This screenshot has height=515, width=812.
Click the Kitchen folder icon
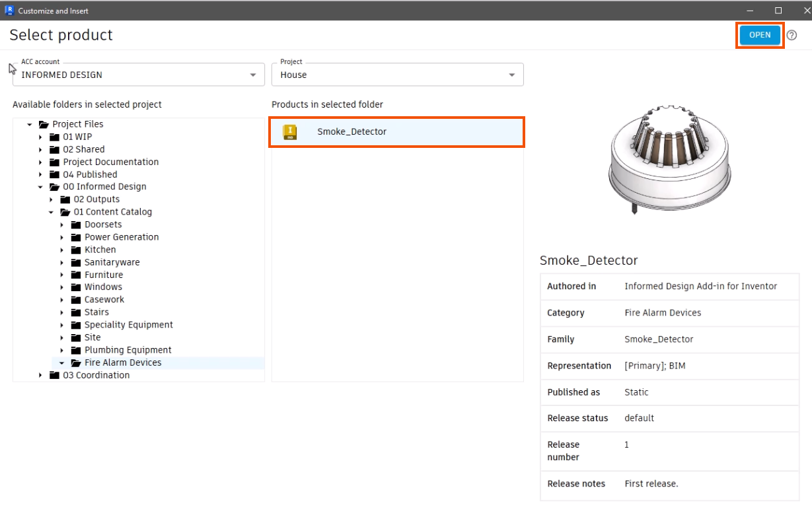76,250
